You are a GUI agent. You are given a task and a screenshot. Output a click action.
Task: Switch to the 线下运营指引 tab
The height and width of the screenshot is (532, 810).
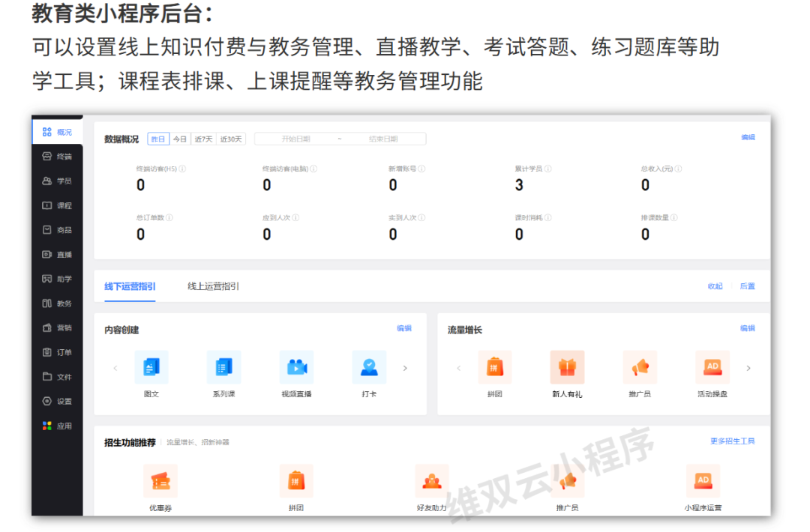[130, 286]
